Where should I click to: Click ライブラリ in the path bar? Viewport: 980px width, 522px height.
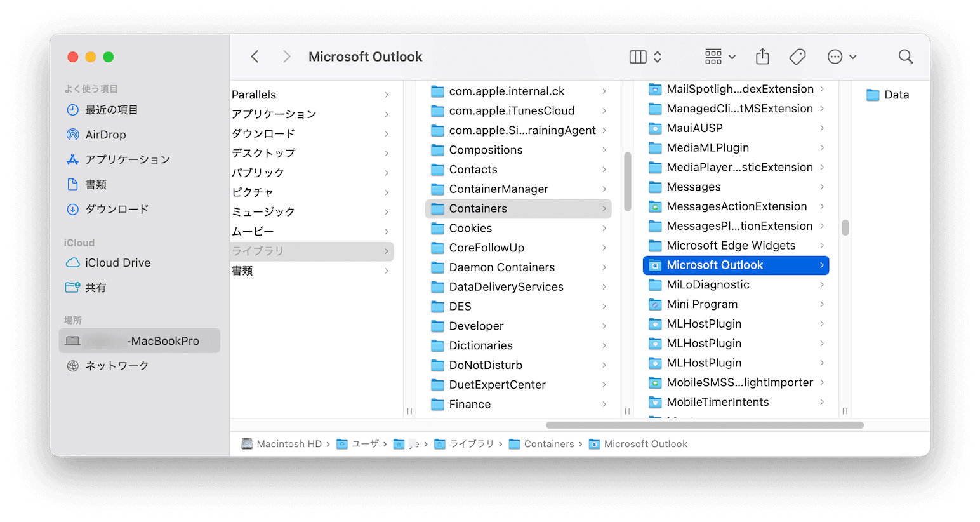point(464,444)
